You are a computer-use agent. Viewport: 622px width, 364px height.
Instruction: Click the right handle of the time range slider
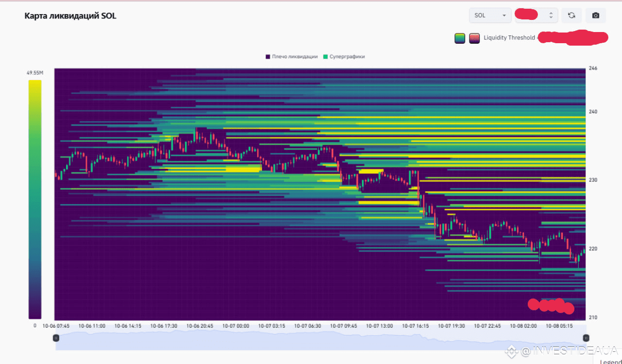click(x=586, y=338)
